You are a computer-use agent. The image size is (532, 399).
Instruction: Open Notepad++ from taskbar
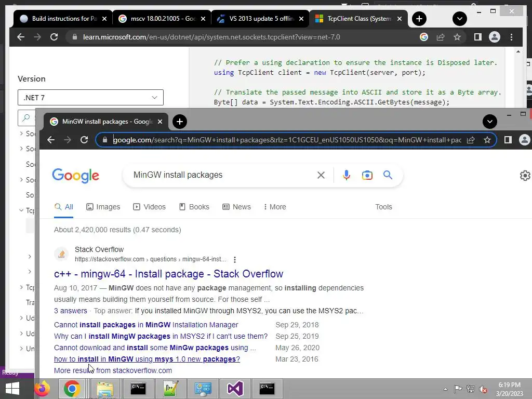(x=170, y=389)
